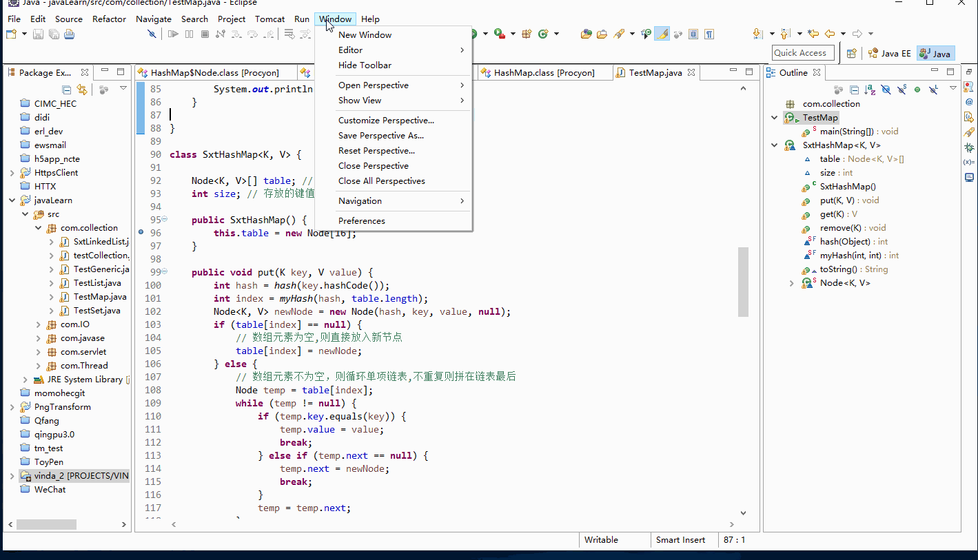
Task: Toggle Link with Editor in Package Explorer
Action: [x=81, y=88]
